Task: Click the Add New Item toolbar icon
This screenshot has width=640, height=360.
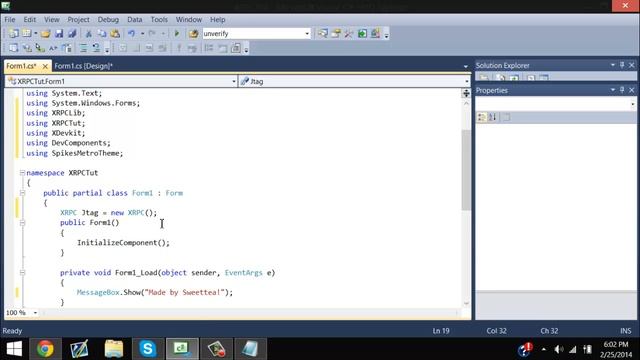Action: tap(27, 33)
